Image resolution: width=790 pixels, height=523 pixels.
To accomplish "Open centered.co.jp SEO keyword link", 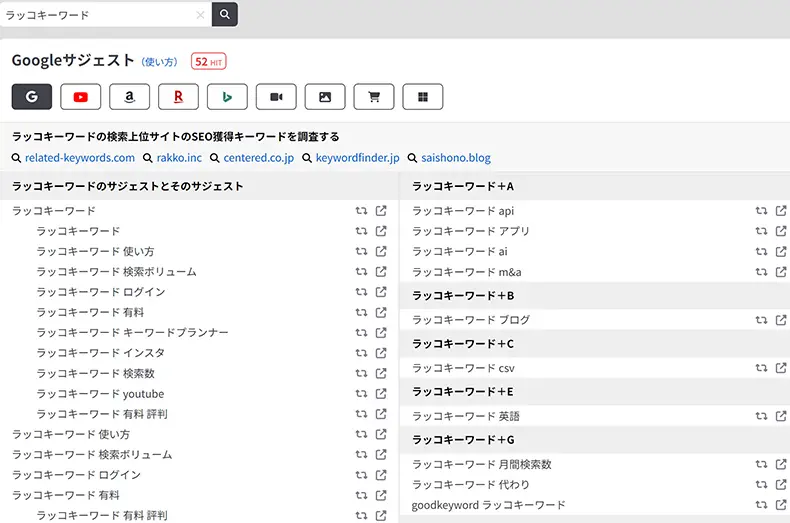I will coord(258,158).
